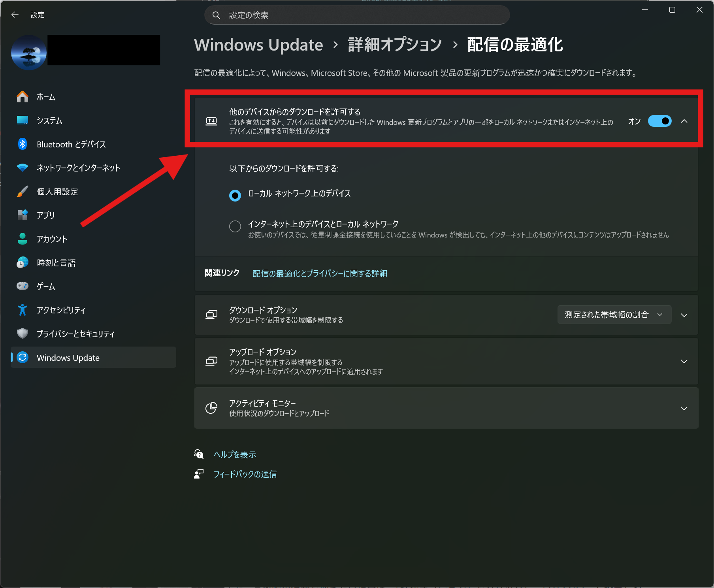The image size is (714, 588).
Task: Expand the ダウンロード オプション chevron
Action: tap(684, 315)
